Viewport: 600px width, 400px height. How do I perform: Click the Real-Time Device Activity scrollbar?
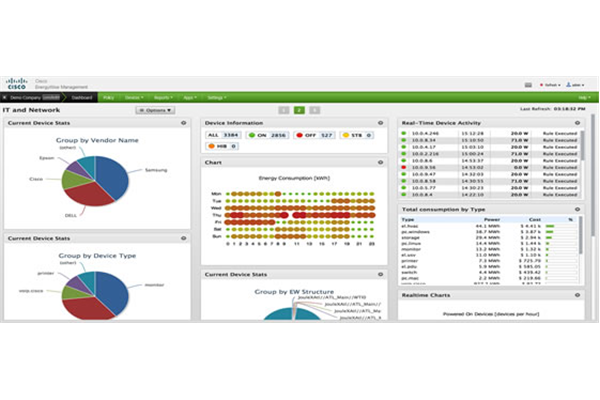click(x=582, y=145)
